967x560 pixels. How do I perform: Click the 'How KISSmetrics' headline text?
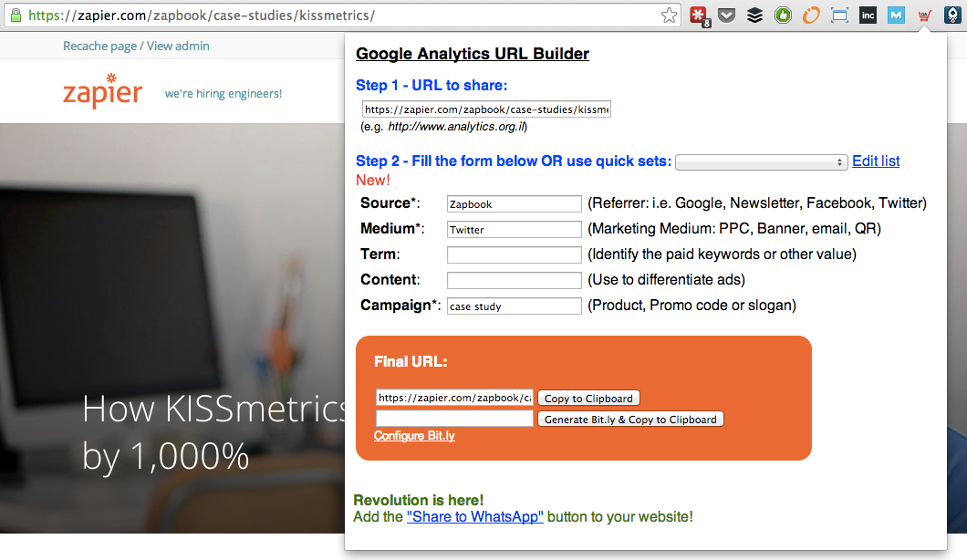[213, 409]
